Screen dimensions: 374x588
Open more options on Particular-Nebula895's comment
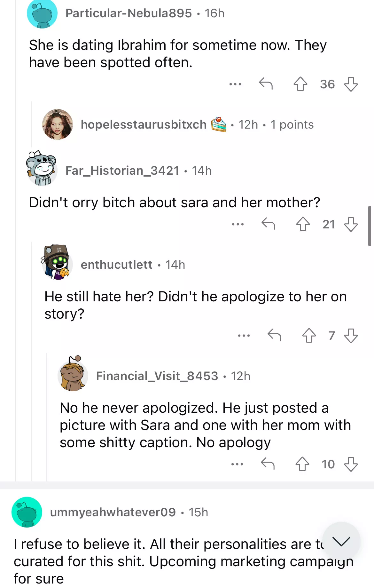pyautogui.click(x=235, y=84)
